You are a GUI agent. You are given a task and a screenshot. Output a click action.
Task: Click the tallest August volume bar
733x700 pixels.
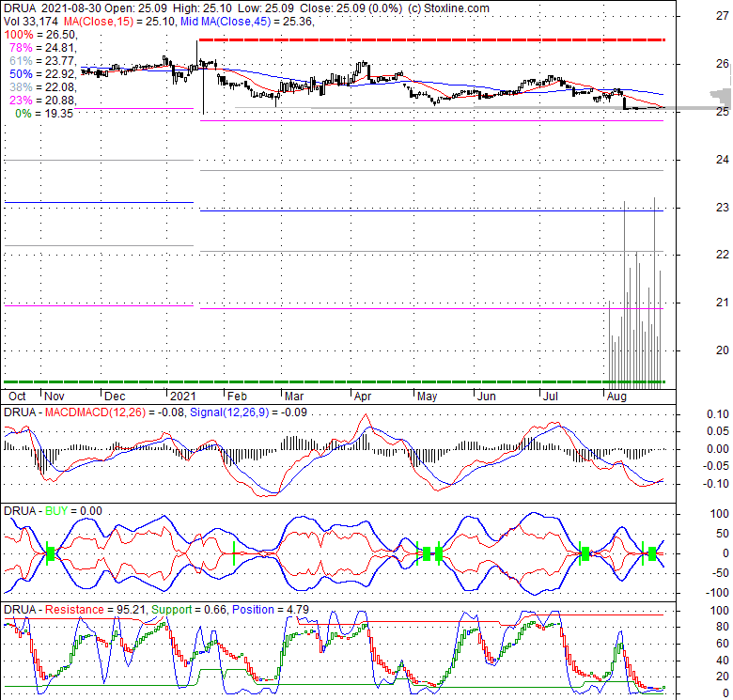(654, 292)
